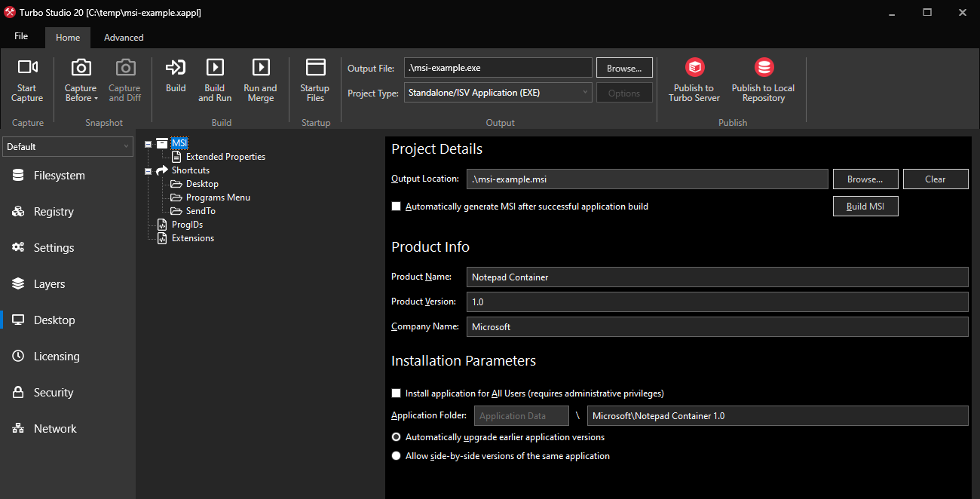Click the Build icon
Image resolution: width=980 pixels, height=499 pixels.
pyautogui.click(x=175, y=79)
